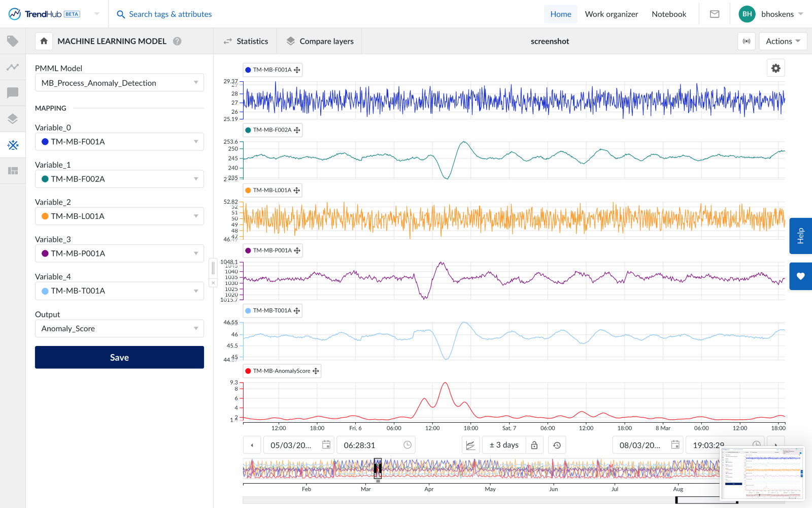Screen dimensions: 812x508
Task: Open chart settings gear icon
Action: [x=775, y=68]
